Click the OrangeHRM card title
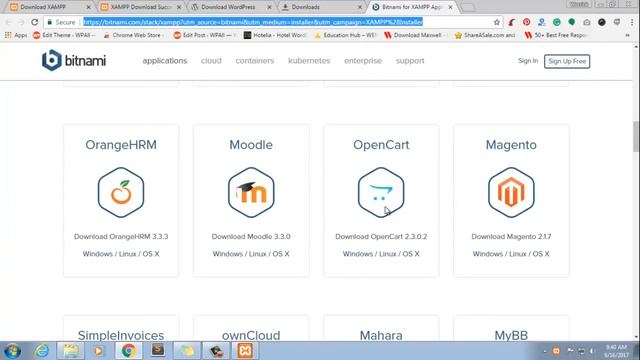Viewport: 640px width, 360px height. click(x=121, y=145)
